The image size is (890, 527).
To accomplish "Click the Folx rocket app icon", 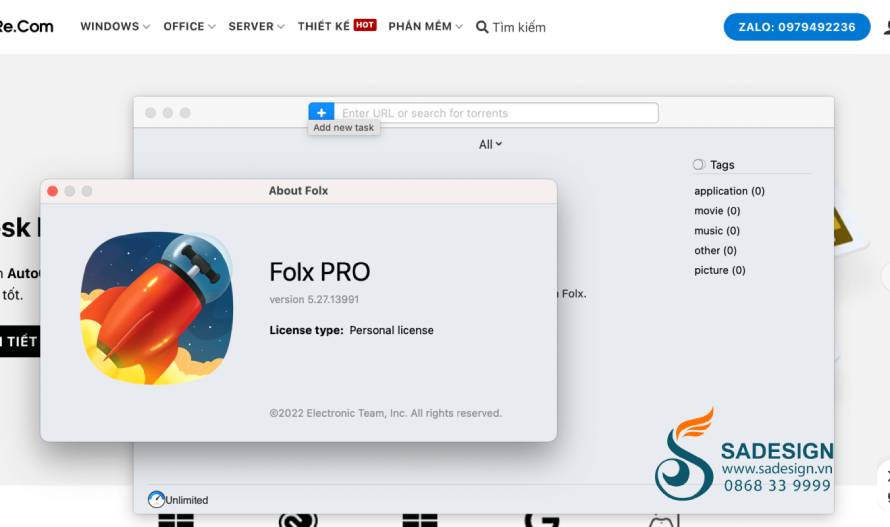I will 157,307.
